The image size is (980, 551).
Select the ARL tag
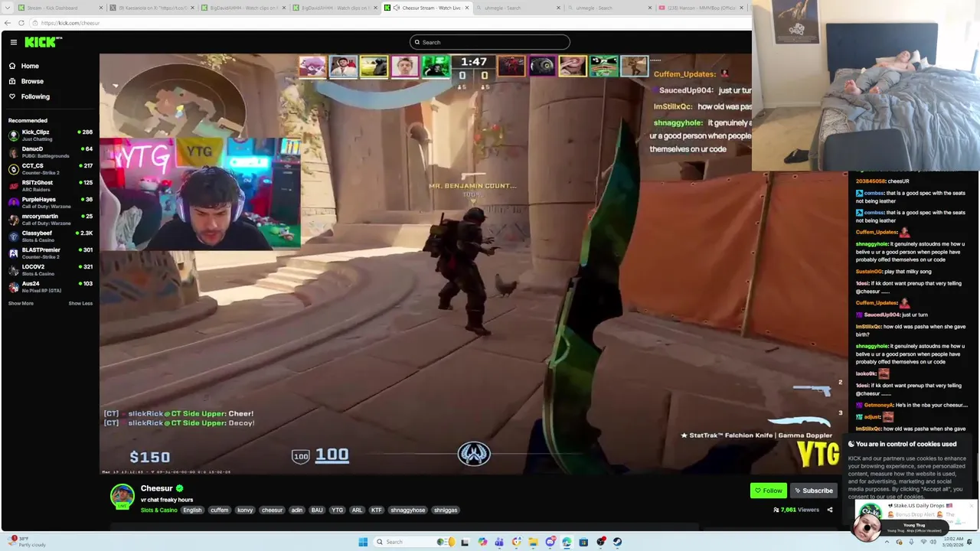pyautogui.click(x=357, y=510)
